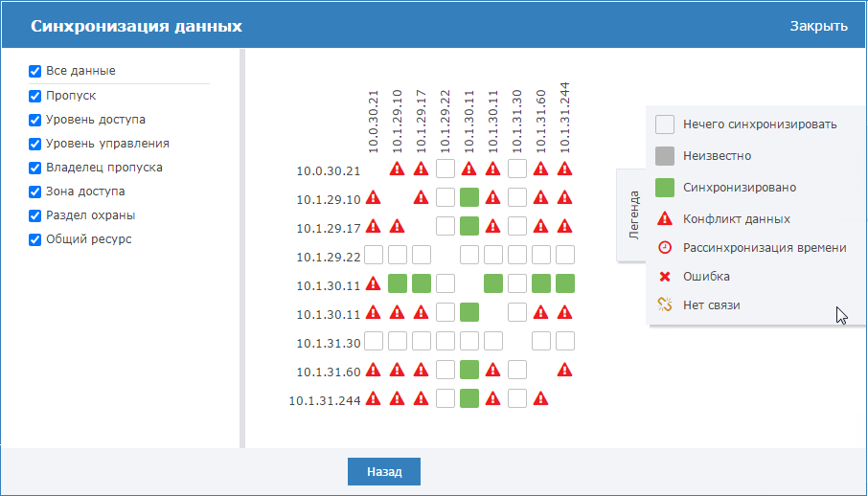Click the no connection broken link icon
This screenshot has width=868, height=496.
click(x=664, y=304)
